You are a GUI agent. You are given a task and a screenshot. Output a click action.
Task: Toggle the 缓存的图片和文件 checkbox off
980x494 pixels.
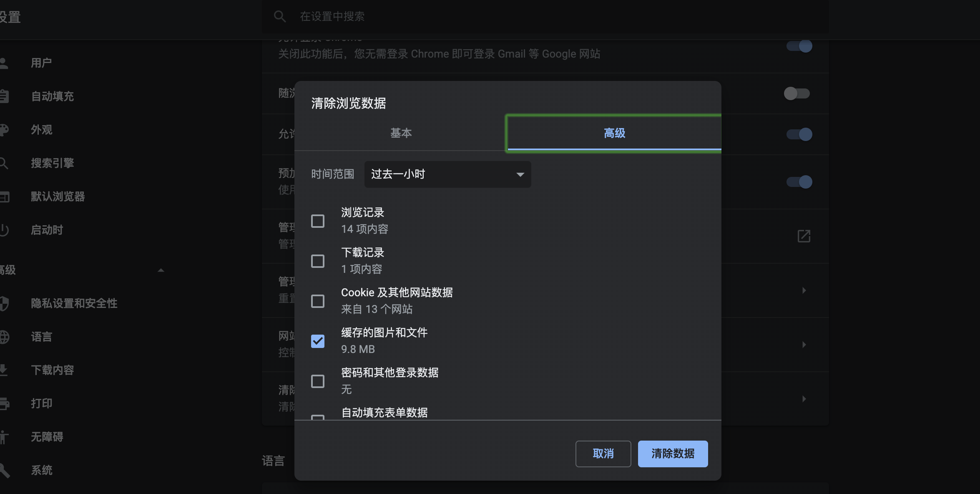pyautogui.click(x=318, y=340)
